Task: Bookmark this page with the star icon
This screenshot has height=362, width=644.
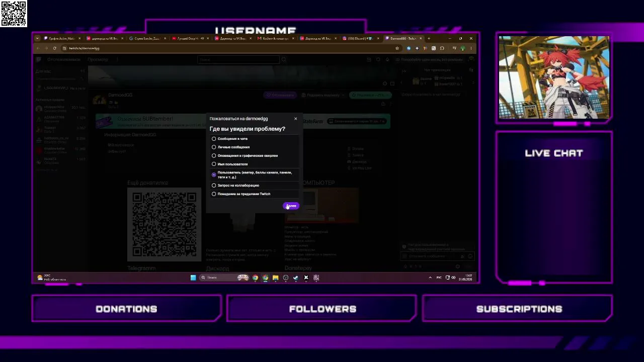Action: coord(397,48)
